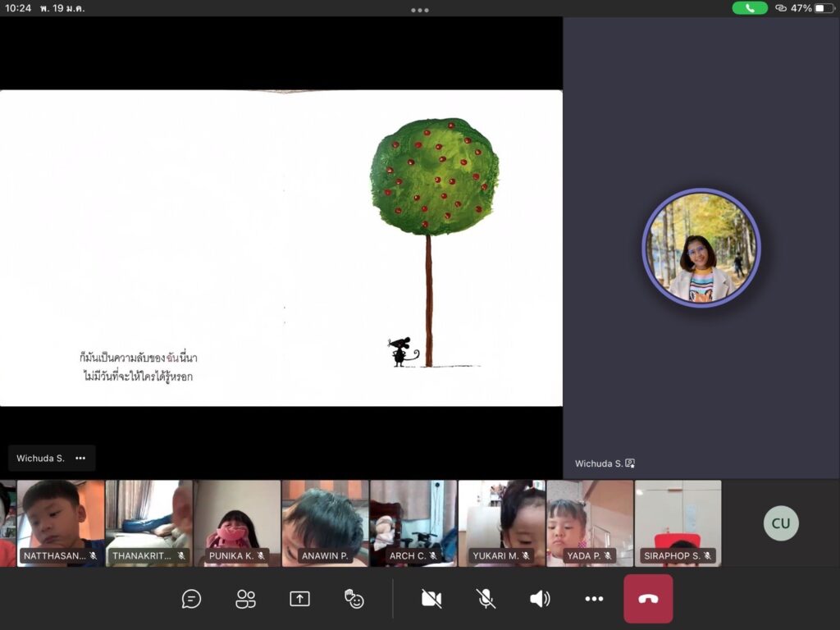
Task: Toggle the speaker audio output
Action: pyautogui.click(x=540, y=599)
